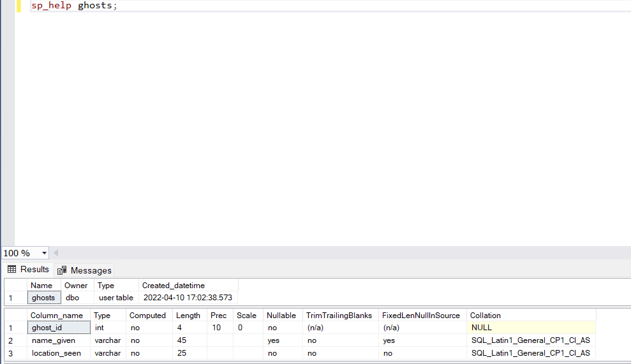Click the Created_datetime column header
The width and height of the screenshot is (631, 364).
188,285
